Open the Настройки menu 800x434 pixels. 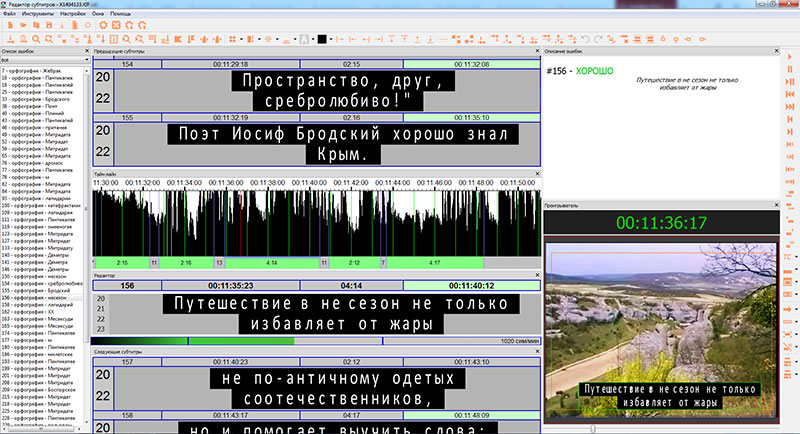tap(73, 14)
